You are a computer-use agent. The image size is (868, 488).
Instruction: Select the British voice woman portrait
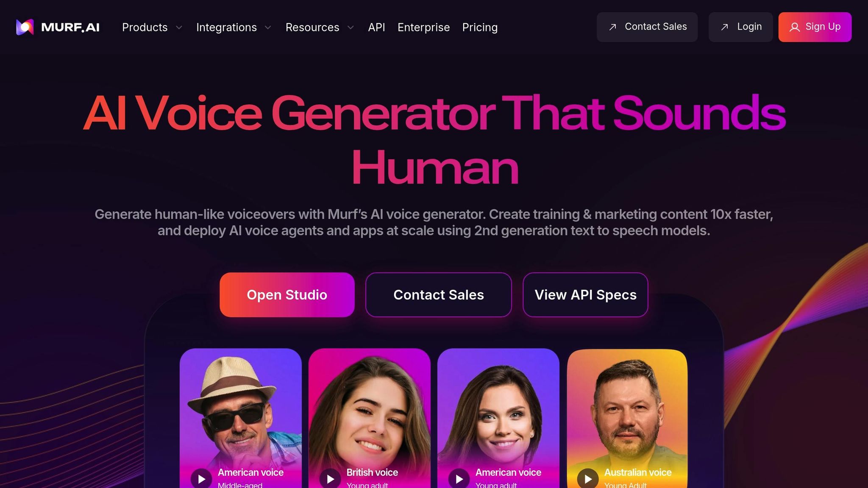370,418
